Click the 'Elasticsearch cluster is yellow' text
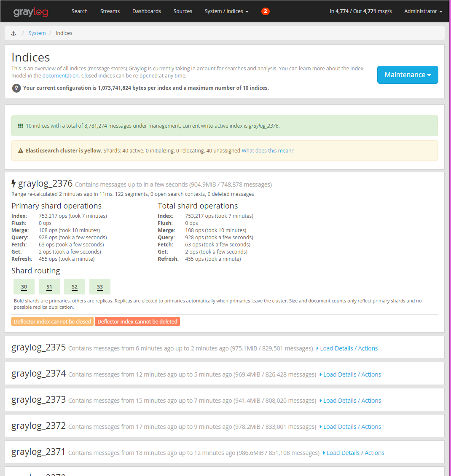This screenshot has width=451, height=476. [x=64, y=150]
